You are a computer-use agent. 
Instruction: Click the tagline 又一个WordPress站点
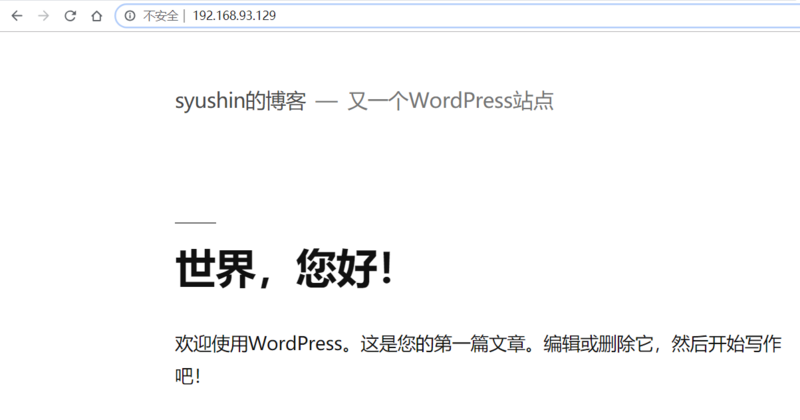click(x=450, y=101)
